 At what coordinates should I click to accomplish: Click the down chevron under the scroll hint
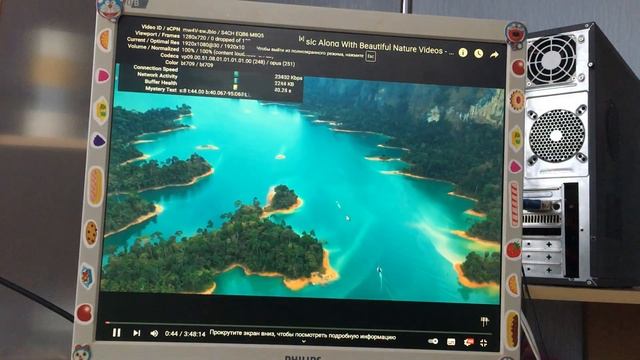(x=303, y=342)
